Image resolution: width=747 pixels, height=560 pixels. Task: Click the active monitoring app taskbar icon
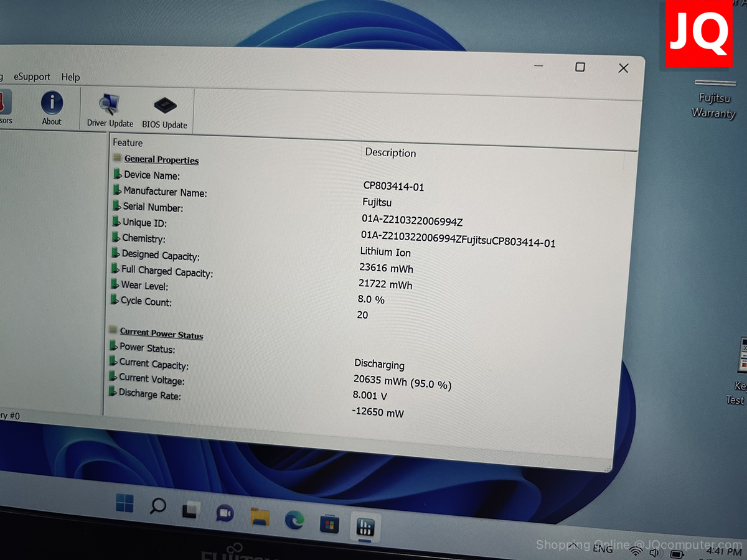point(365,528)
